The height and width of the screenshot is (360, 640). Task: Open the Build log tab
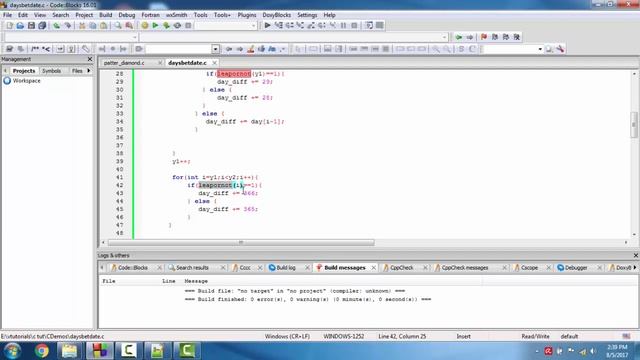click(x=285, y=268)
